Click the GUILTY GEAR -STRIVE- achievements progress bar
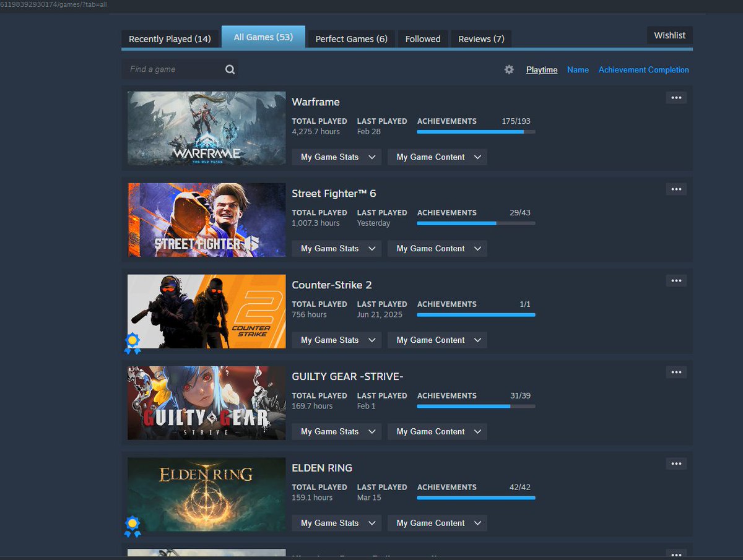This screenshot has height=560, width=743. tap(476, 407)
